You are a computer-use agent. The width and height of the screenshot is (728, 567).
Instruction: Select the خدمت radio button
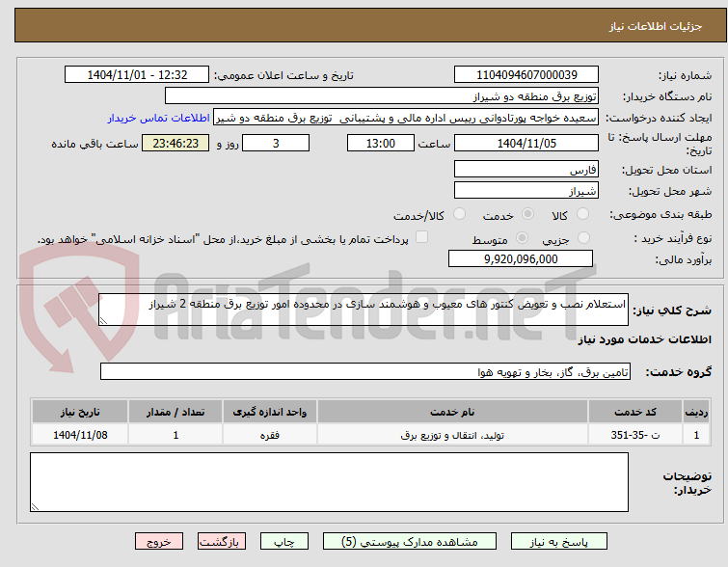(527, 214)
